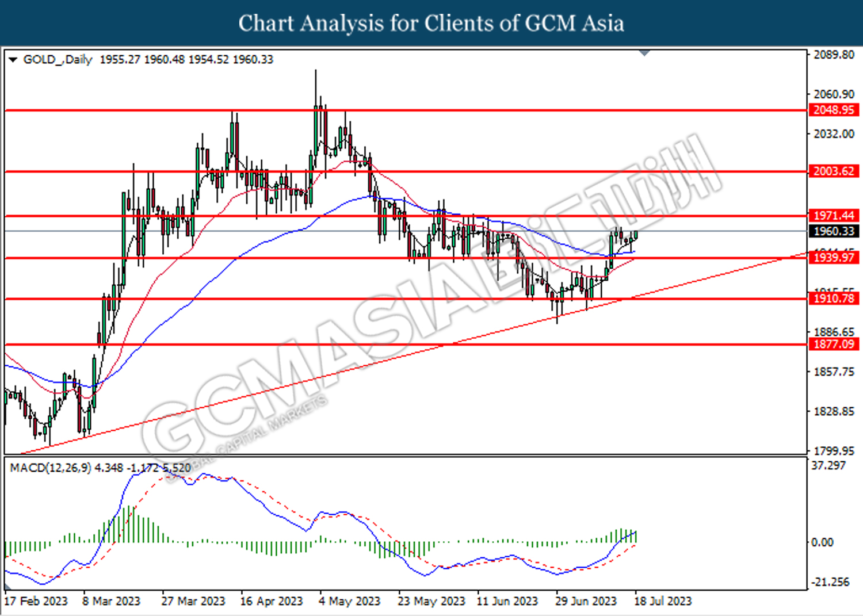Click the 2089.80 price scale value

pyautogui.click(x=834, y=55)
